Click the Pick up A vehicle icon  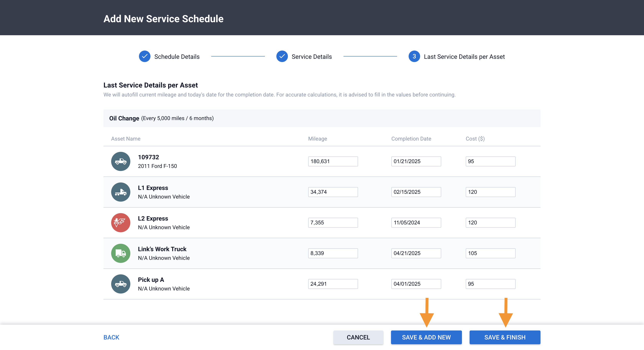(x=121, y=284)
